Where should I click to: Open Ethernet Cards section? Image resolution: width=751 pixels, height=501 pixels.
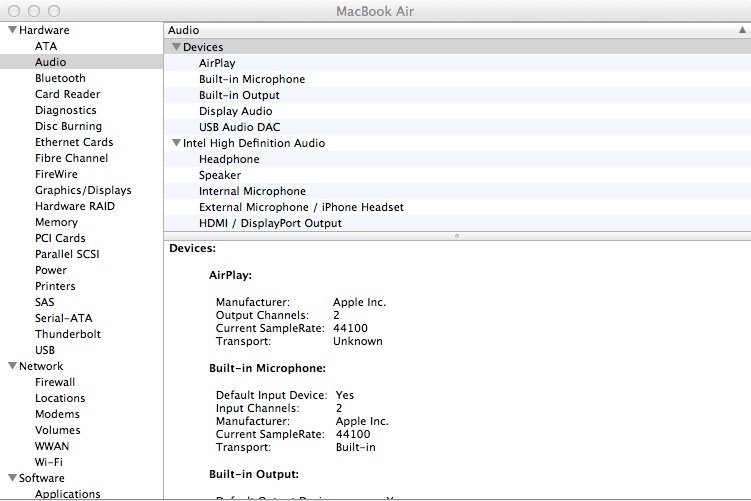point(74,142)
